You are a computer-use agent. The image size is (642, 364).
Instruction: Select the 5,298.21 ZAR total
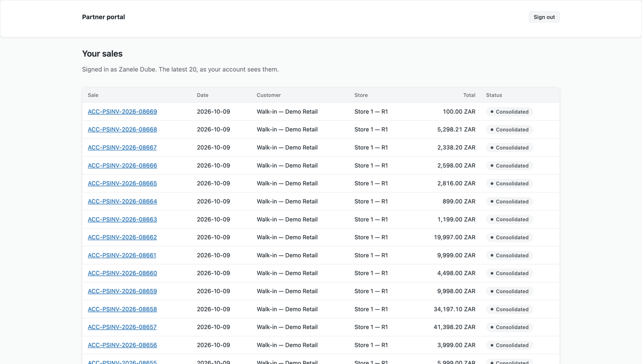456,129
